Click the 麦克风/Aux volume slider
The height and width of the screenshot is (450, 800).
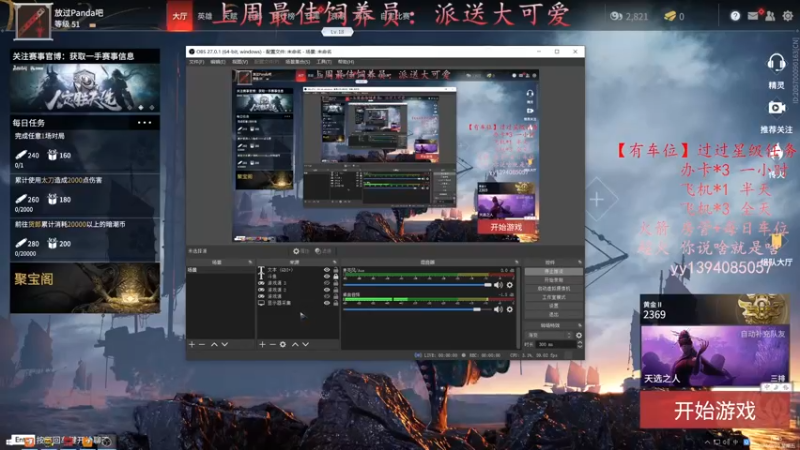pyautogui.click(x=417, y=285)
